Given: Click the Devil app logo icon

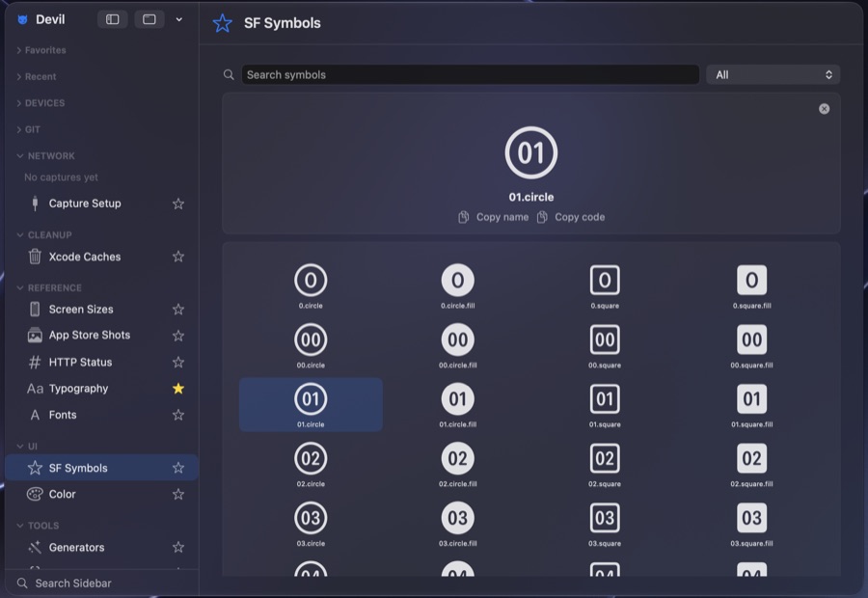Looking at the screenshot, I should tap(23, 20).
